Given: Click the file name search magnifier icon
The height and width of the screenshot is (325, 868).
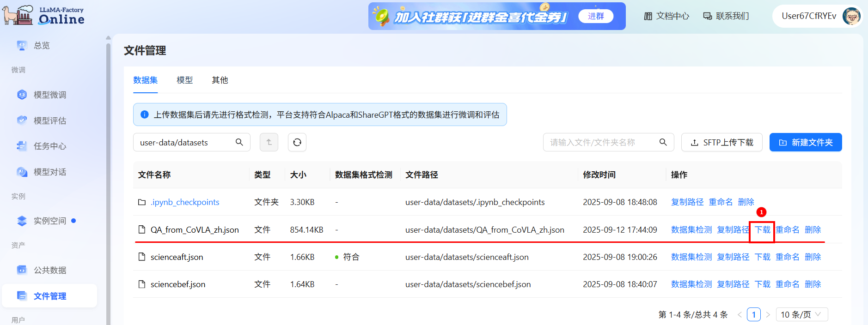Looking at the screenshot, I should click(663, 142).
